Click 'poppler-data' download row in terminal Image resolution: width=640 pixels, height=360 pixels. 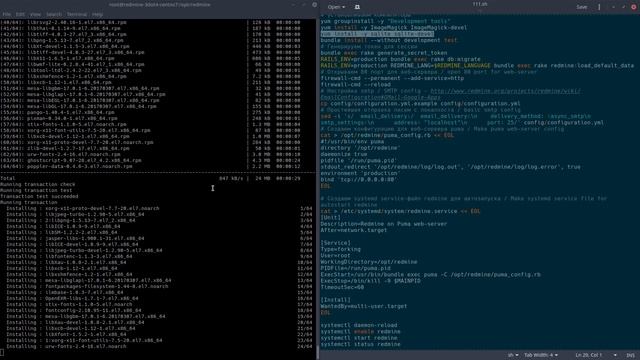(150, 166)
